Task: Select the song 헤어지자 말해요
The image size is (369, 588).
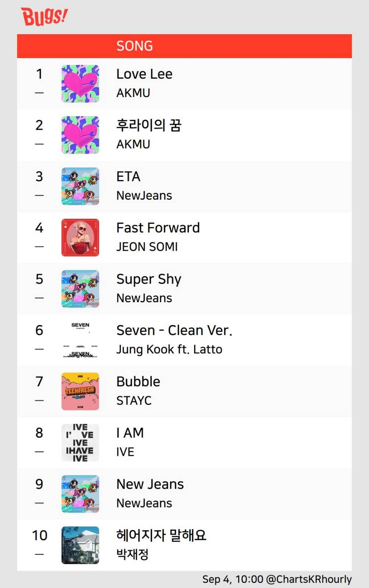Action: [161, 535]
